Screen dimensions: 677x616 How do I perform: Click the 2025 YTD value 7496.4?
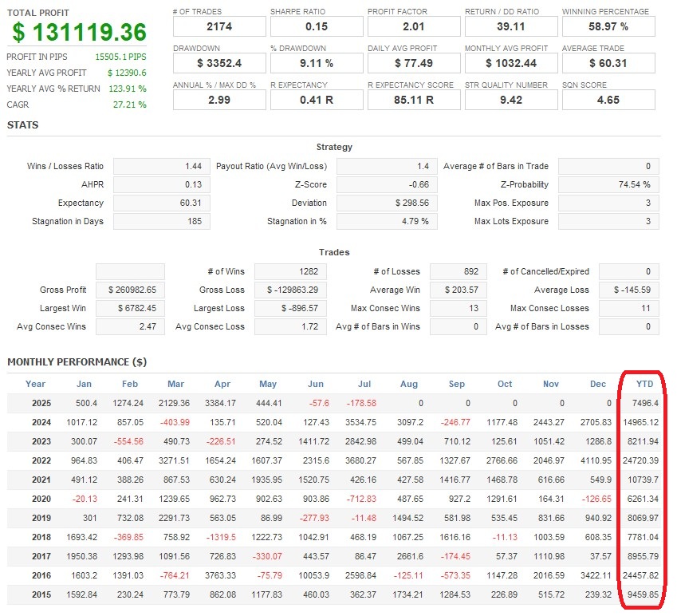(x=645, y=404)
